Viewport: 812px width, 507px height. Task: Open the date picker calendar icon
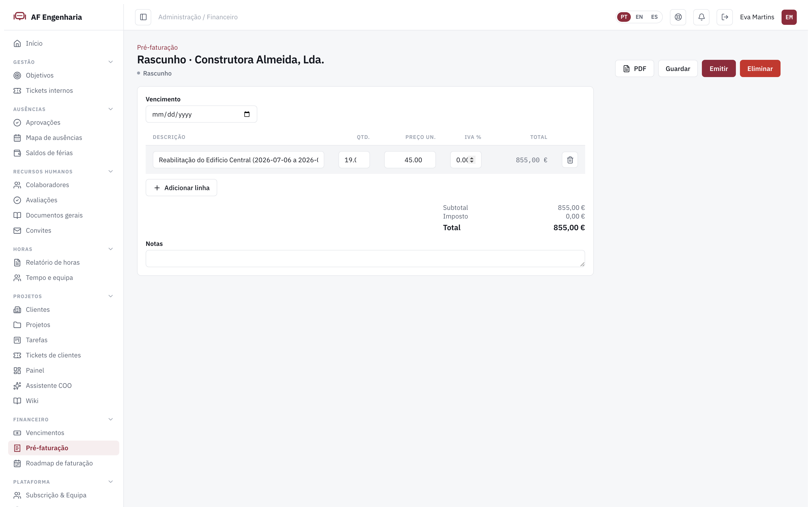(x=247, y=114)
